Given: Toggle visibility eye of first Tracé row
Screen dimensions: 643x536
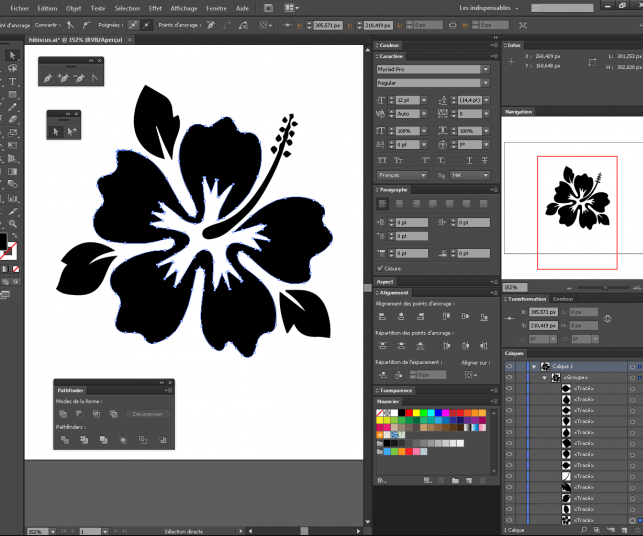Looking at the screenshot, I should coord(509,388).
